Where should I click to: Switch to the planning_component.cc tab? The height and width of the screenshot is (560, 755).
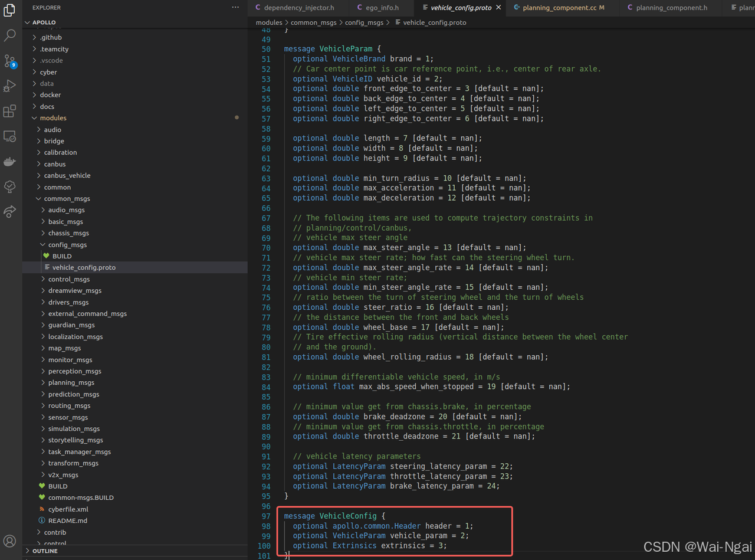click(x=560, y=8)
